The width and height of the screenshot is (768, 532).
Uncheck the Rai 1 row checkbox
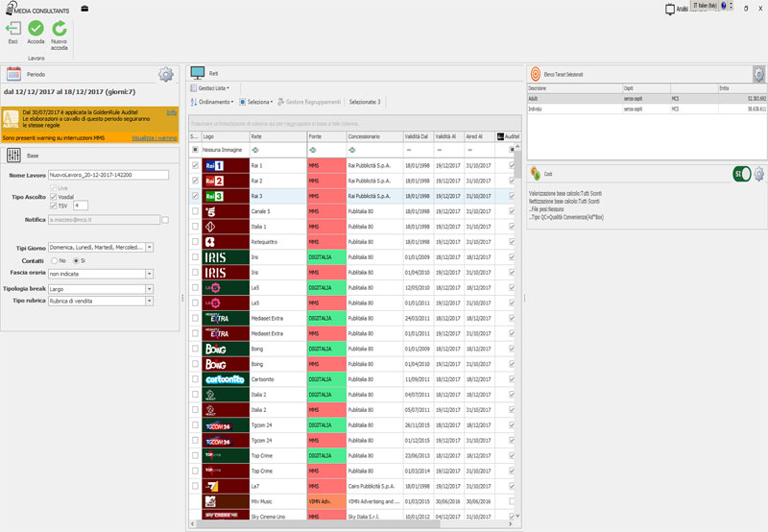[195, 166]
